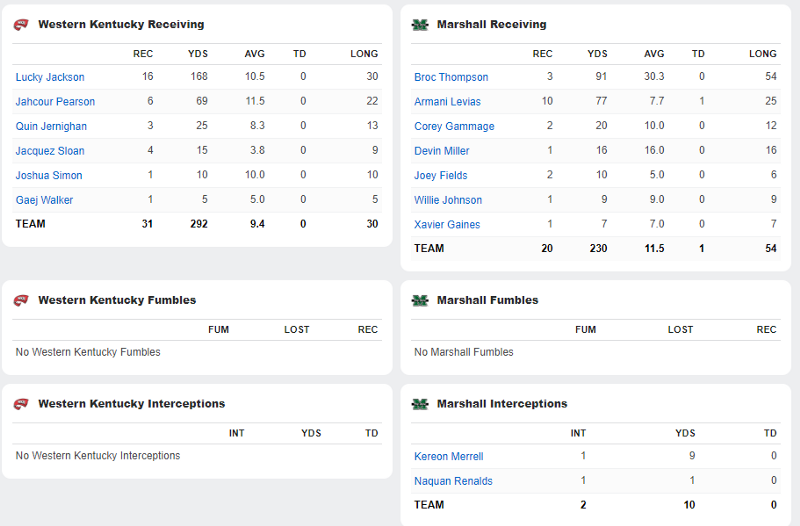The width and height of the screenshot is (800, 526).
Task: Click the Marshall logo beside Fumbles heading
Action: point(420,300)
